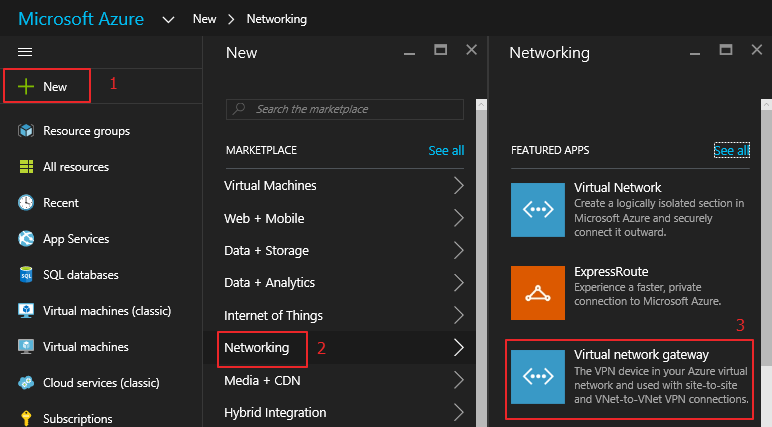Click the Networking breadcrumb link
772x427 pixels.
click(277, 19)
